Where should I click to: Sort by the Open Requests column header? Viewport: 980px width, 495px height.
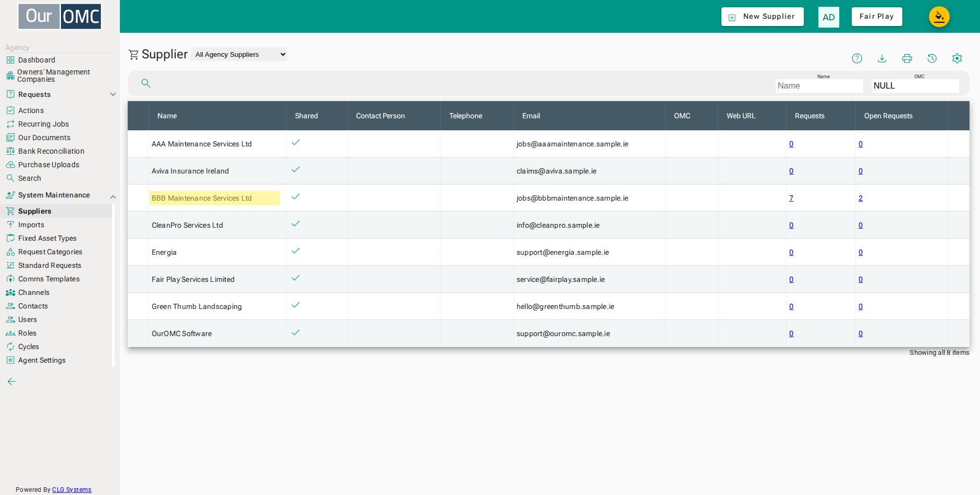point(888,116)
